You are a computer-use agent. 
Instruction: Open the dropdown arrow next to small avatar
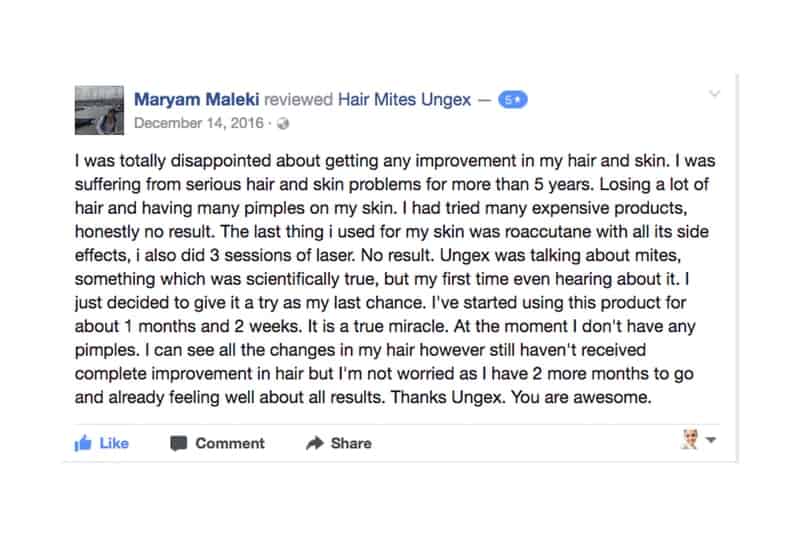point(711,440)
